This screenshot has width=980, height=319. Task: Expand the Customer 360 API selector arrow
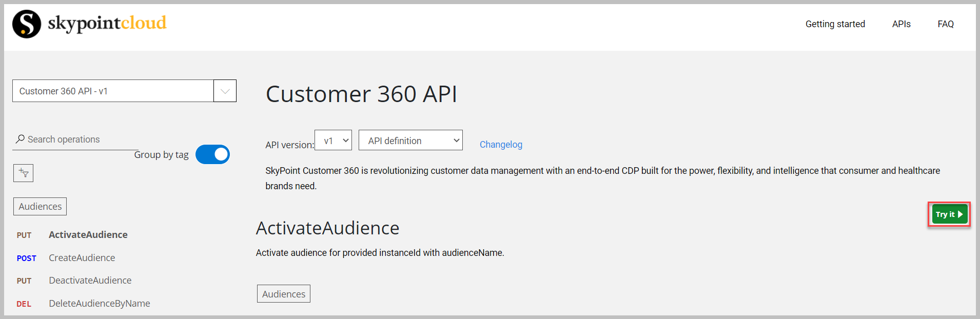[x=225, y=91]
